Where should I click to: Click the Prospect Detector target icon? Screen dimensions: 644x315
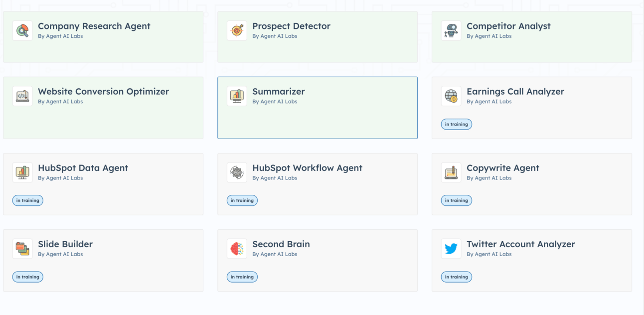click(237, 31)
